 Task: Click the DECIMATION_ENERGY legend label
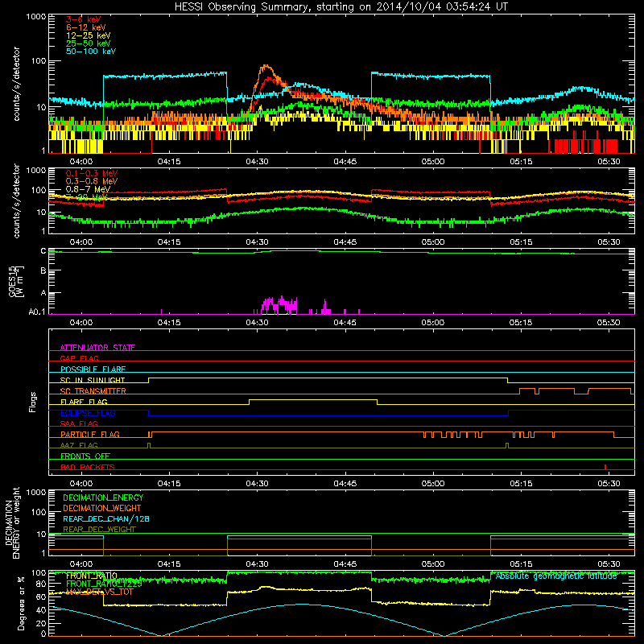click(103, 497)
